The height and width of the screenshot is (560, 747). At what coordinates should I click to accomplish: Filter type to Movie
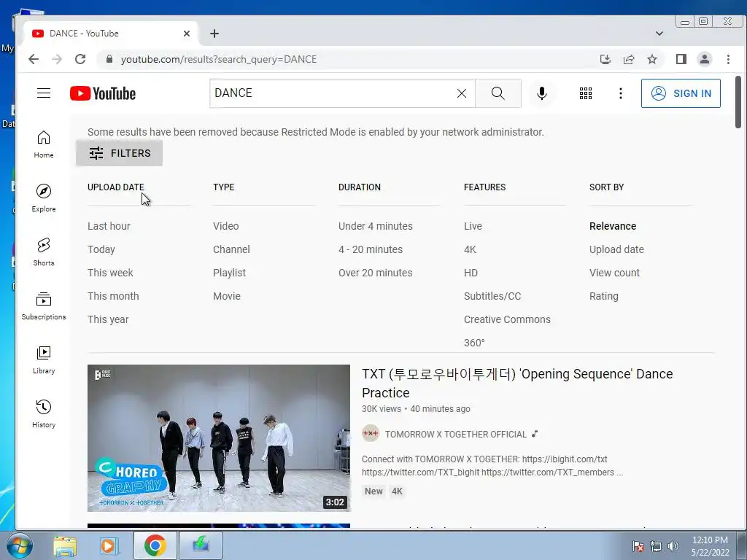pyautogui.click(x=226, y=296)
